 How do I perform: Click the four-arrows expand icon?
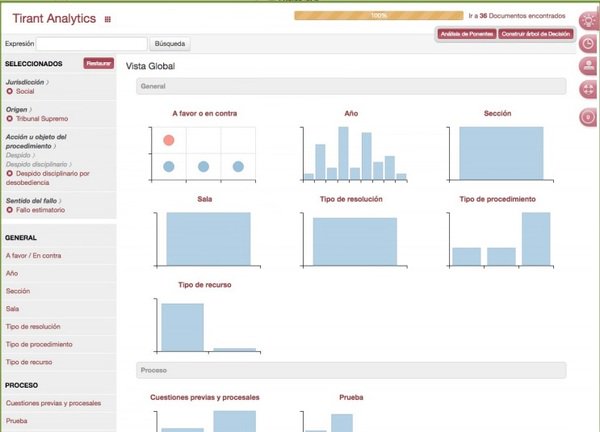[588, 90]
